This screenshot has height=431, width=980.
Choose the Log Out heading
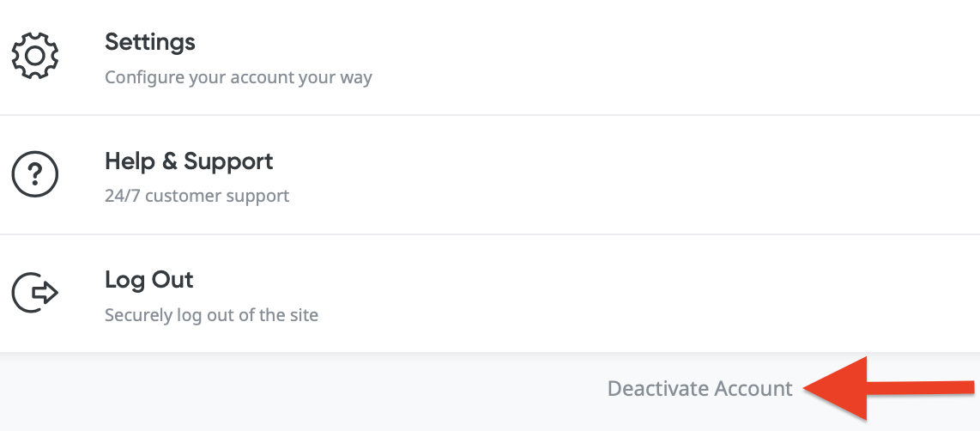[x=149, y=280]
